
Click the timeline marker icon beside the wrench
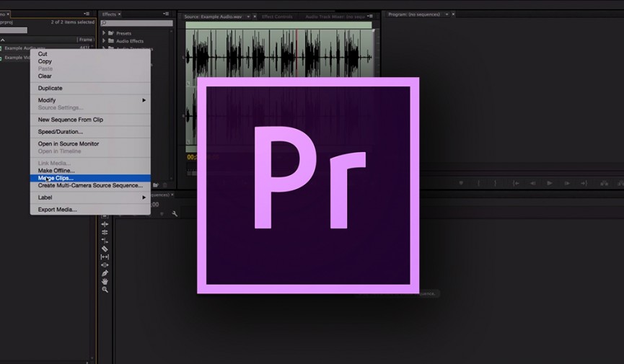pos(162,213)
